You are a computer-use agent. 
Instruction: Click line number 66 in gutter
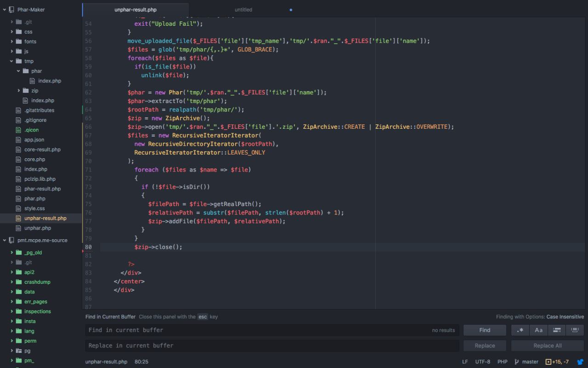88,127
